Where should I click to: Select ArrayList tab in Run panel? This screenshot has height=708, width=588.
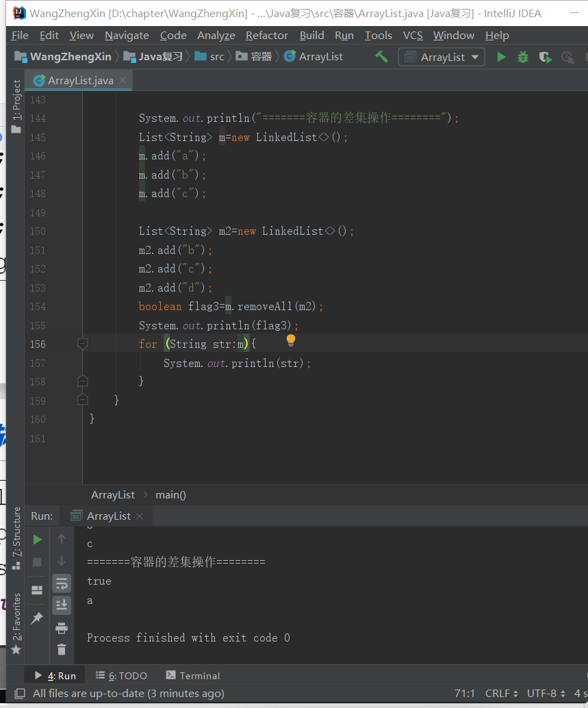(106, 516)
